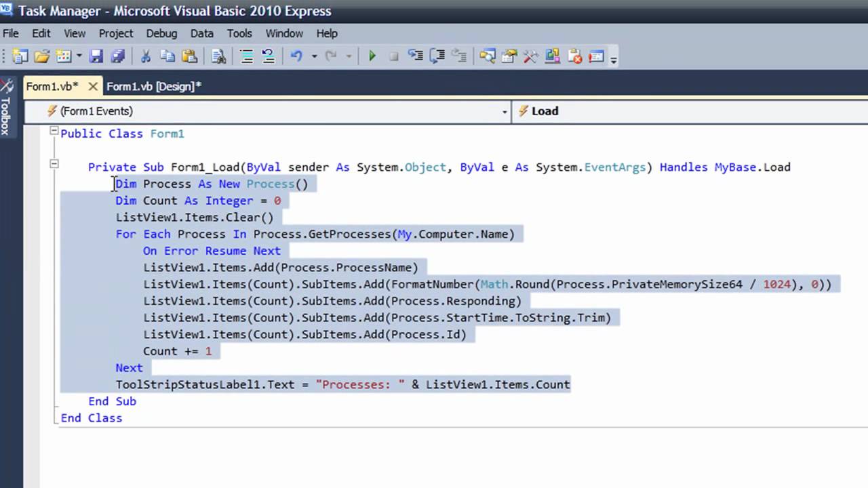Click the End Sub line in code editor
The width and height of the screenshot is (868, 488).
point(112,401)
